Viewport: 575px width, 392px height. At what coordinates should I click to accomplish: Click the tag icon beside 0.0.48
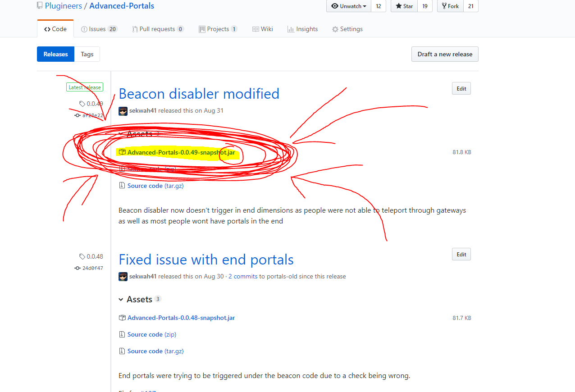[x=82, y=257]
